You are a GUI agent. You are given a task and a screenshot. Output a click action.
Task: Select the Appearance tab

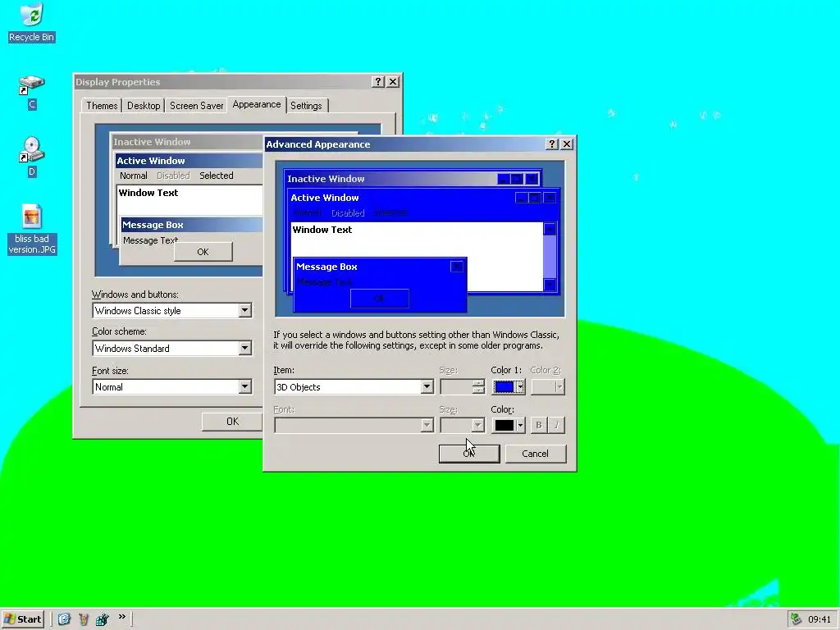click(x=257, y=104)
